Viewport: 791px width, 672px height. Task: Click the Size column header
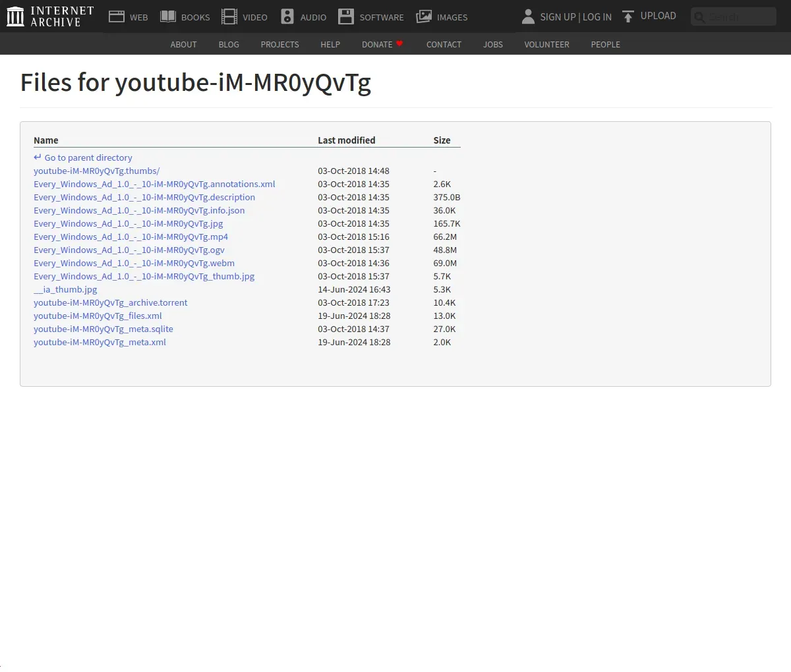click(x=442, y=140)
